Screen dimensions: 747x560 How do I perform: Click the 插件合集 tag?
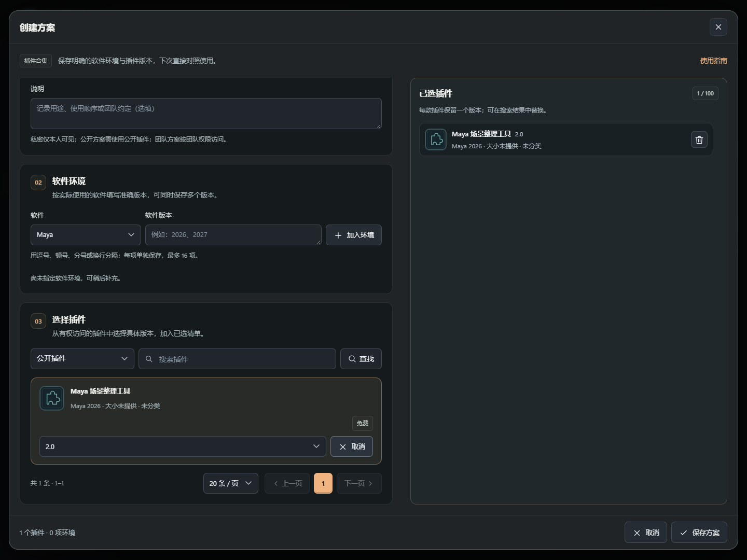(36, 61)
